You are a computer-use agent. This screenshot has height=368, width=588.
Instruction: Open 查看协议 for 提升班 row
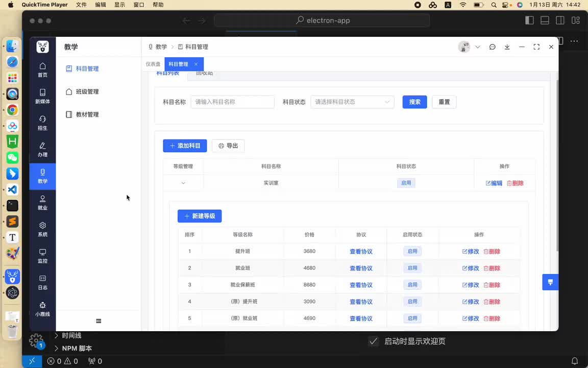click(361, 251)
